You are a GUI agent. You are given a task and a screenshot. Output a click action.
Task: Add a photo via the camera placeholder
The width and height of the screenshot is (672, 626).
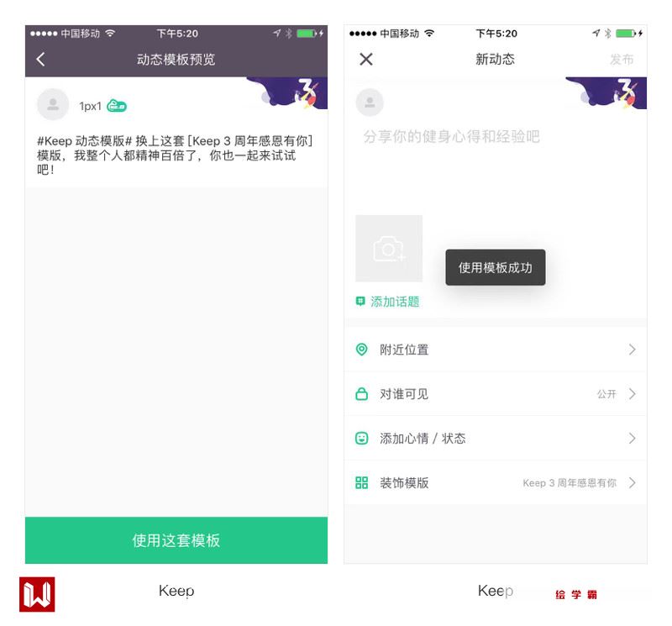(x=389, y=248)
